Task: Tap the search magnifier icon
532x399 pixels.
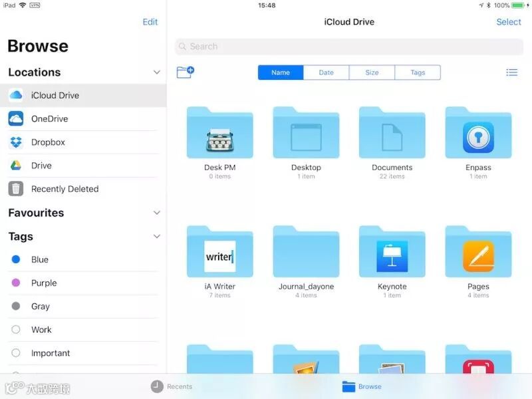Action: [182, 46]
